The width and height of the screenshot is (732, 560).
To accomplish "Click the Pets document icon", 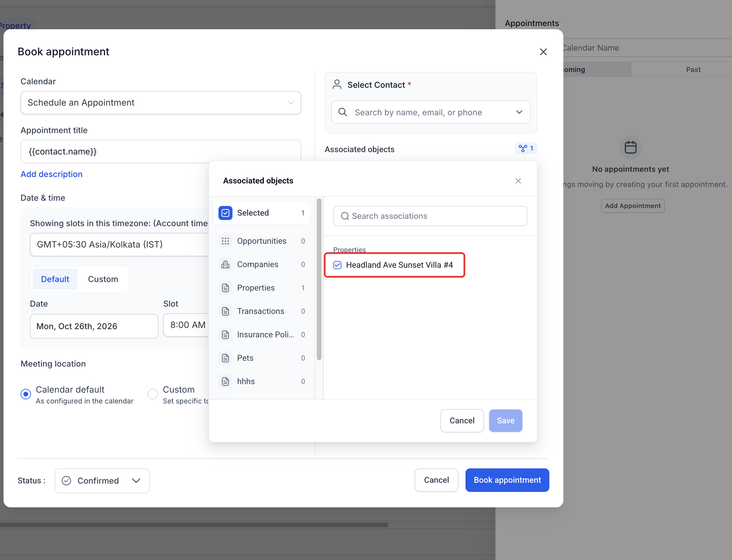I will (x=225, y=358).
